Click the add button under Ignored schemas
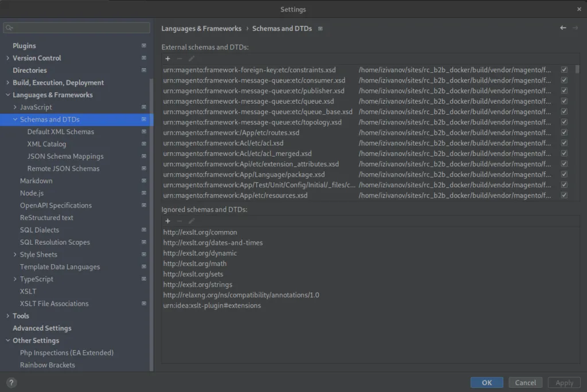The width and height of the screenshot is (587, 392). [x=168, y=221]
